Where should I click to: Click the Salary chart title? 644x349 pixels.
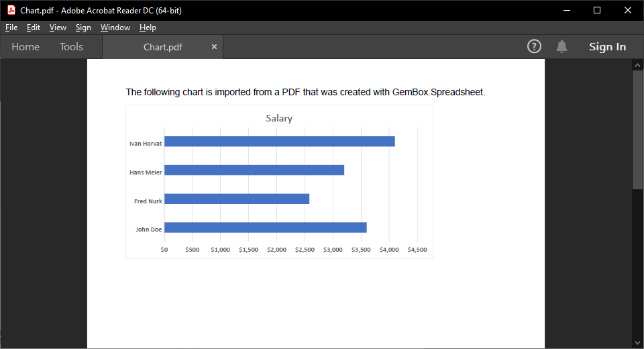click(279, 118)
